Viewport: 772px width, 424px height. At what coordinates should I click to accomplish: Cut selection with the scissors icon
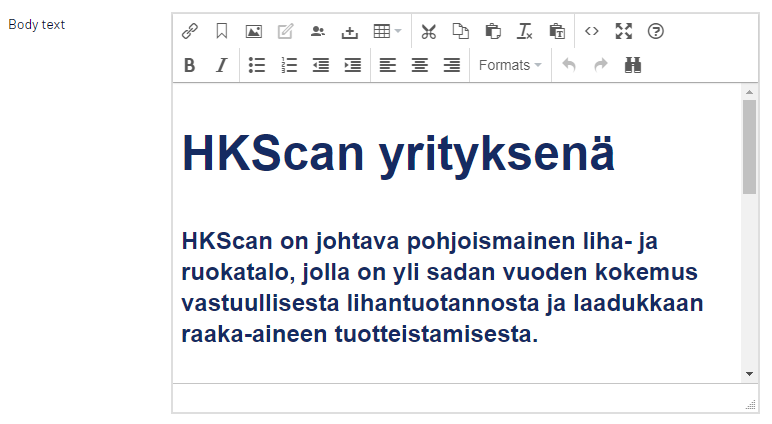click(429, 31)
